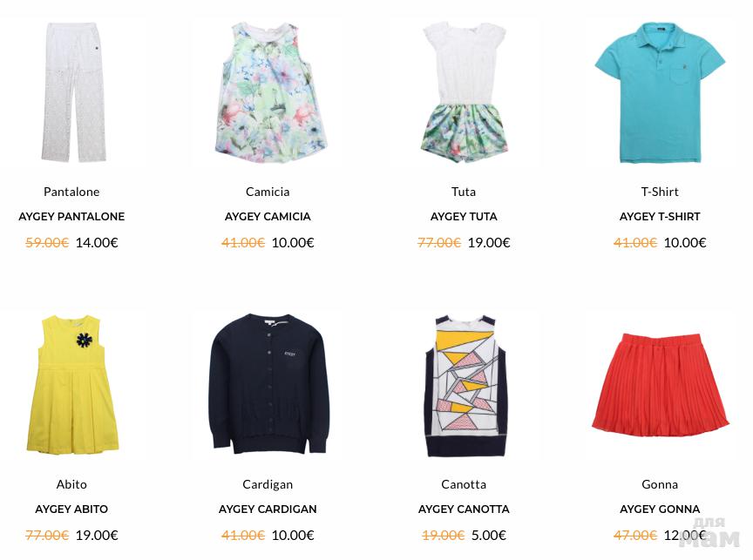Open the AYGEY CANOTTA title link
Viewport: 753px width, 560px height.
click(x=464, y=509)
